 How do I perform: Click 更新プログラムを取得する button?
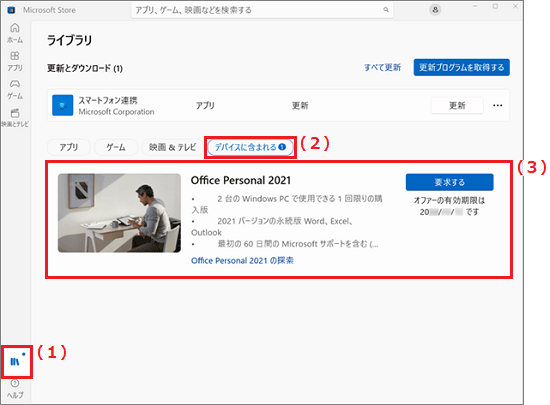(x=461, y=67)
